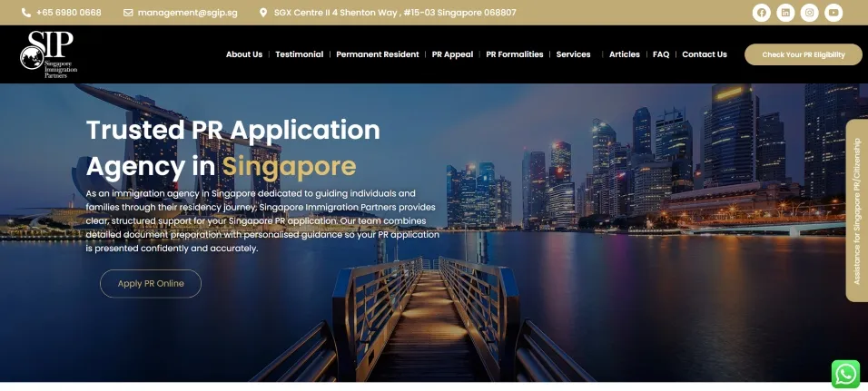Open the Instagram social icon

809,12
